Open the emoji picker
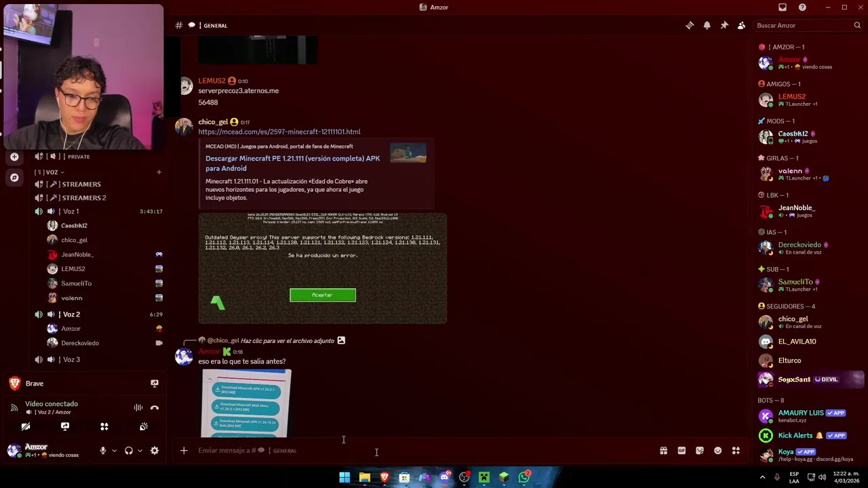The height and width of the screenshot is (488, 868). click(x=717, y=450)
